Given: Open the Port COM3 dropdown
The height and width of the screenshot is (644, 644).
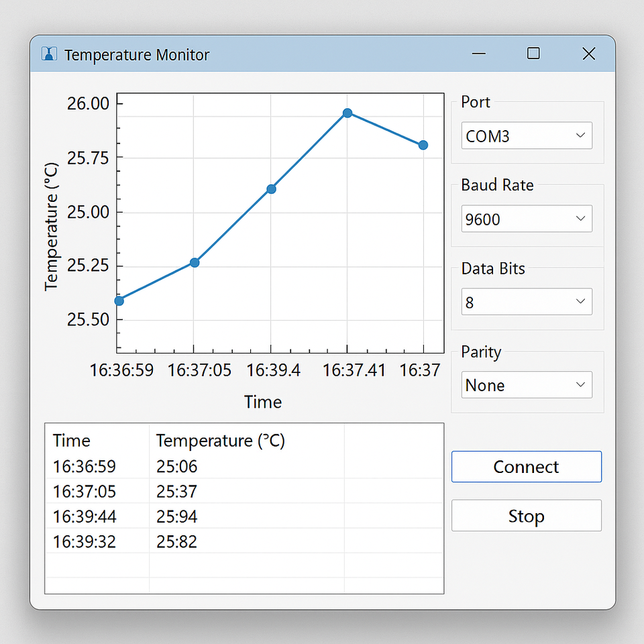Looking at the screenshot, I should click(527, 136).
